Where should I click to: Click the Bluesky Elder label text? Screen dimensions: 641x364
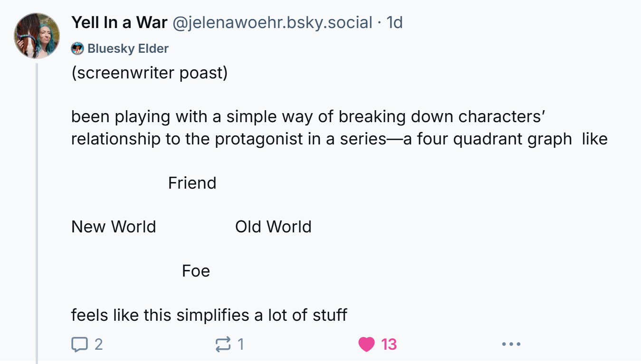(x=128, y=48)
